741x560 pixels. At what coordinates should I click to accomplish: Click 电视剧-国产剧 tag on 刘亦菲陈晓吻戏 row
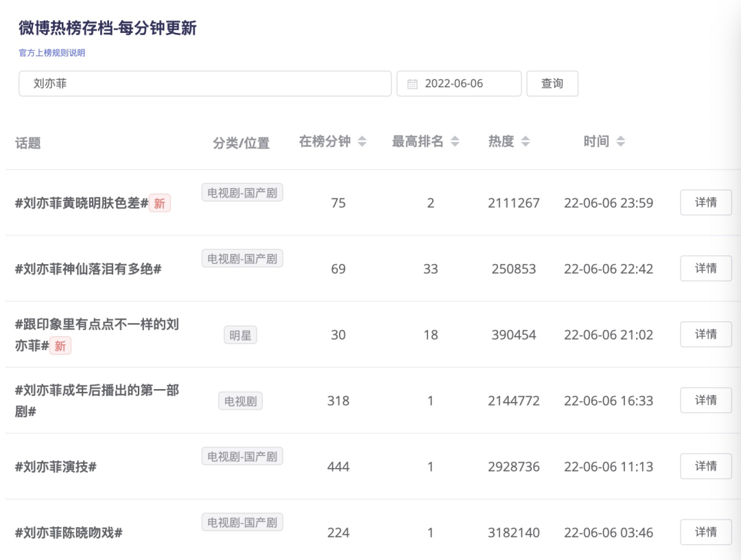click(x=242, y=522)
